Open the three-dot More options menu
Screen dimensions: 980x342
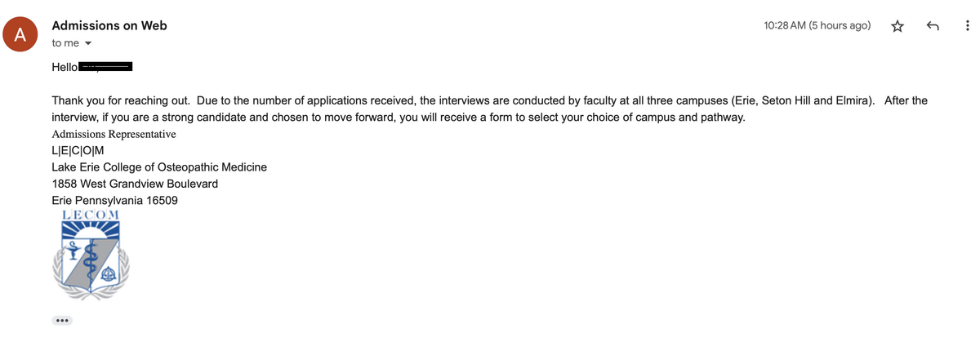pyautogui.click(x=967, y=26)
